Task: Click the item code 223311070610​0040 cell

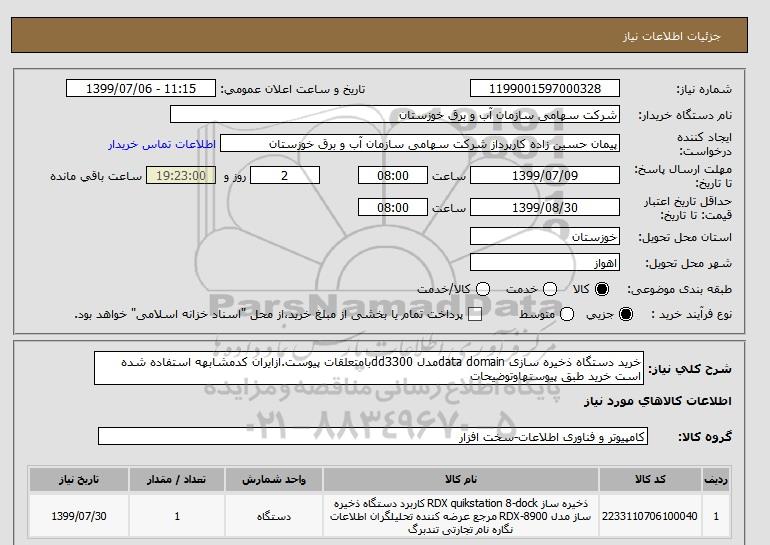Action: [650, 517]
